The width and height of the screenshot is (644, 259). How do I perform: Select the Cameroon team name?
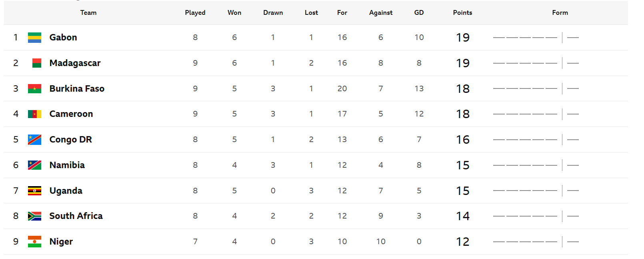71,114
